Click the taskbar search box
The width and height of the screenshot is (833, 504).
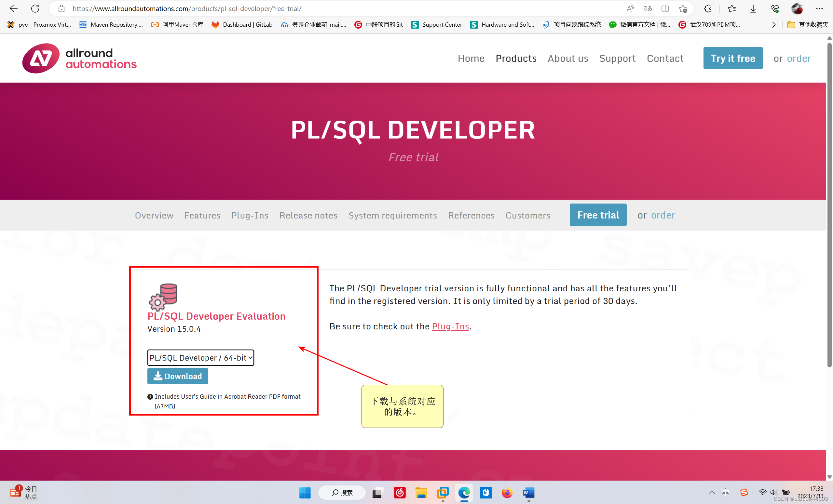point(342,493)
